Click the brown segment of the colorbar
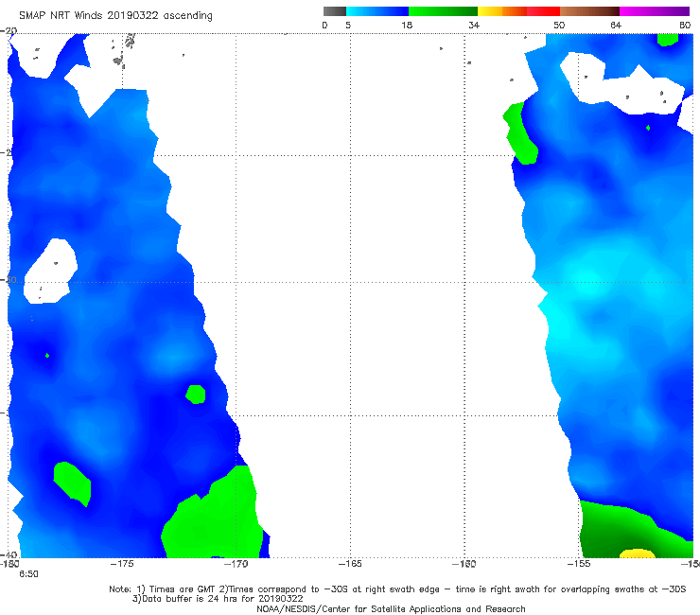Image resolution: width=700 pixels, height=615 pixels. click(x=589, y=11)
